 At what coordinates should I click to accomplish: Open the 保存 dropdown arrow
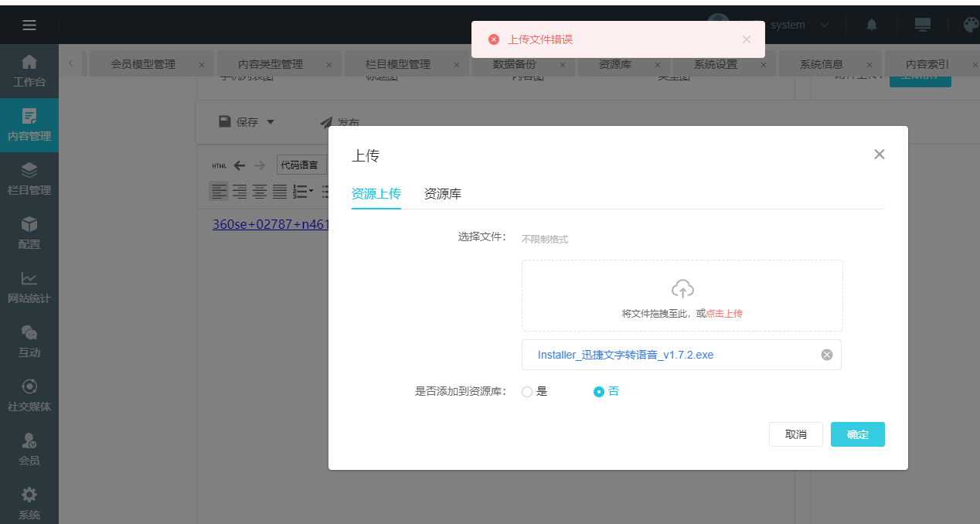270,122
